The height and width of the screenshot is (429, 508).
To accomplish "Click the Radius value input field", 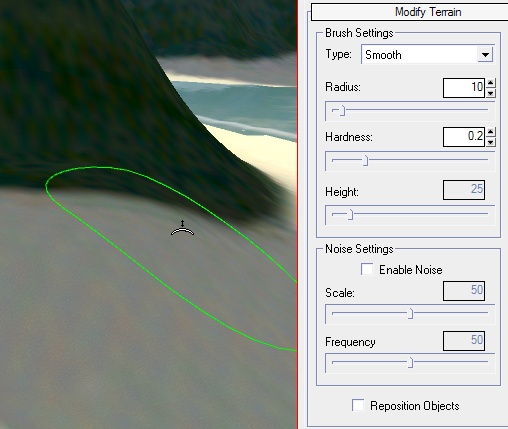I will (464, 88).
